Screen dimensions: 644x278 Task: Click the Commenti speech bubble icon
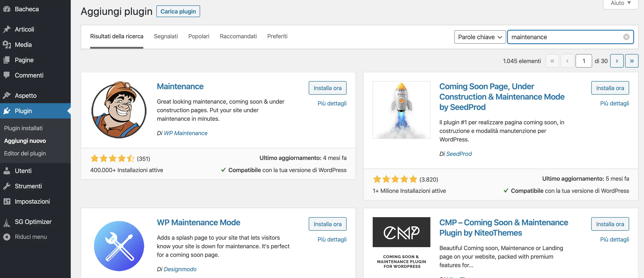tap(7, 75)
